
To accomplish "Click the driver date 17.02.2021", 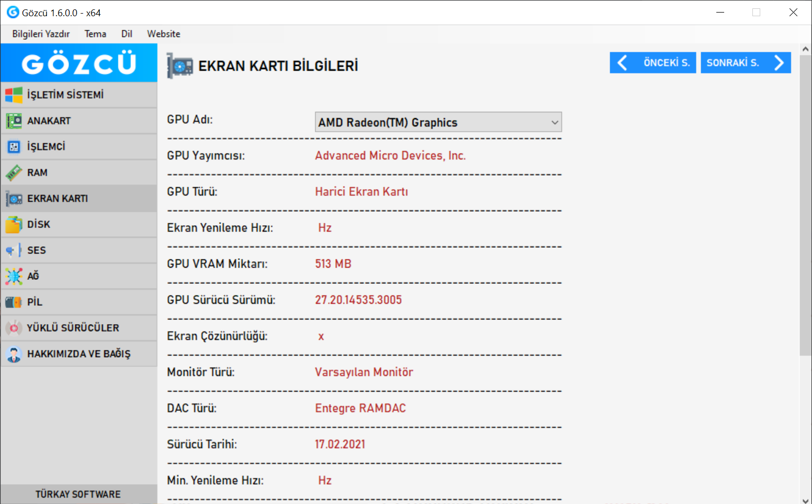I will click(340, 444).
